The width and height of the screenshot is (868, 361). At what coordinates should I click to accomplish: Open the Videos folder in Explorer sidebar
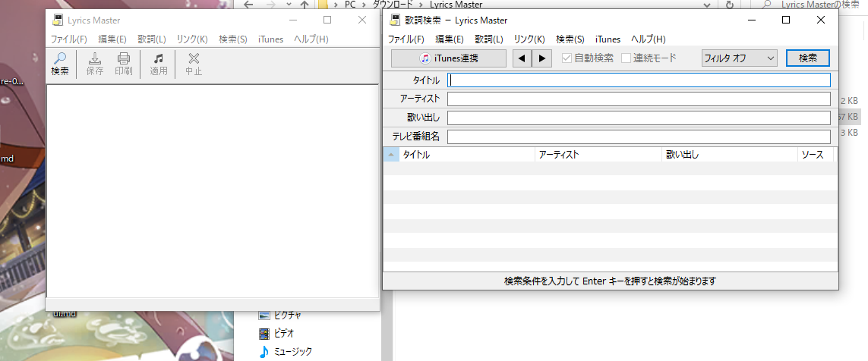276,334
